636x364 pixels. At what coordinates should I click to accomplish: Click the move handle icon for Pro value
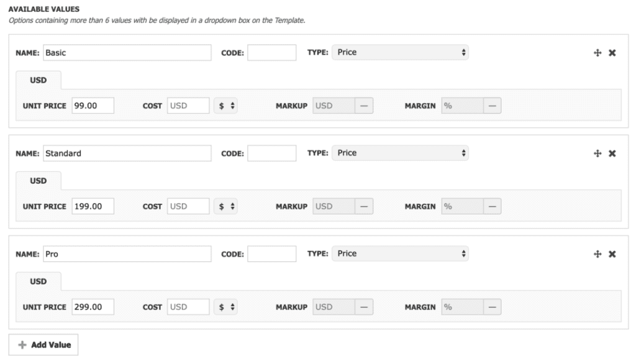pos(597,254)
